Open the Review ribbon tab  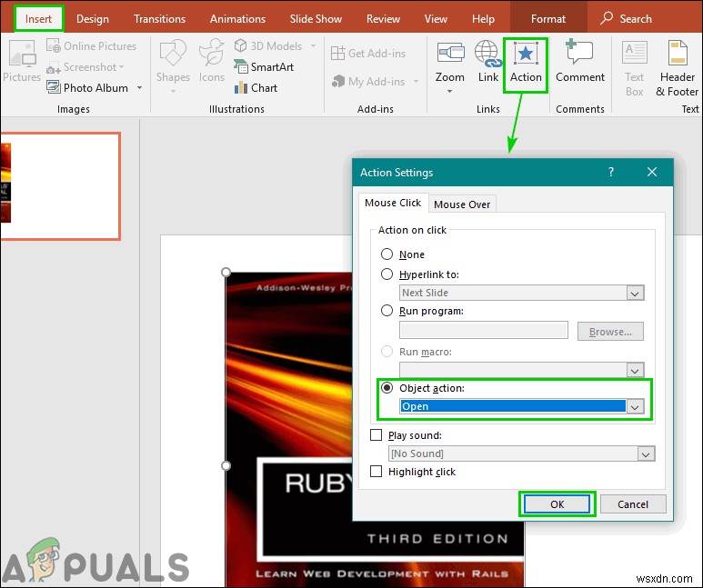tap(383, 19)
